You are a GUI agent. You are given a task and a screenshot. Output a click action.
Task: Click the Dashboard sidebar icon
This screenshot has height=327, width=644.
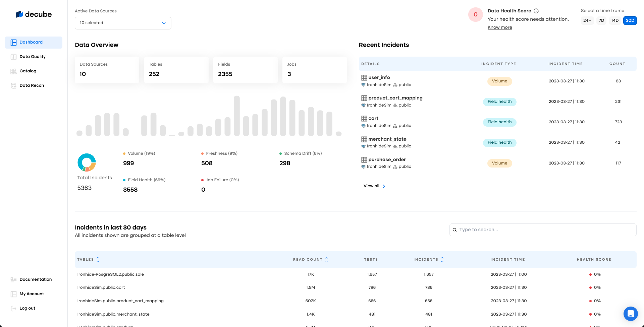(x=13, y=43)
